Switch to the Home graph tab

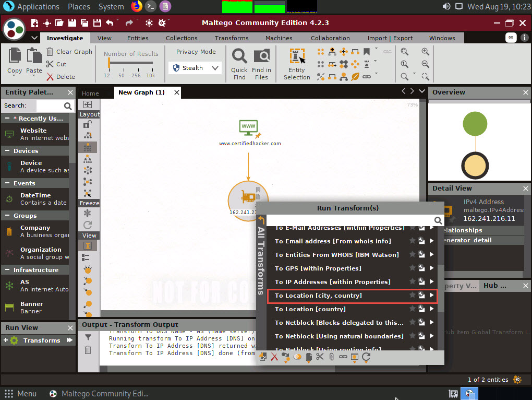pyautogui.click(x=90, y=93)
